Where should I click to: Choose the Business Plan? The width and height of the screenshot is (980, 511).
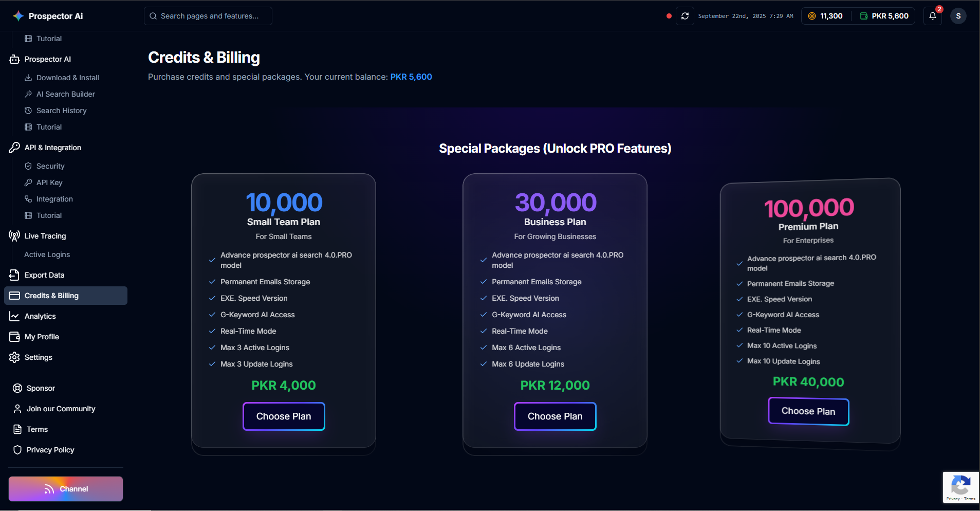[555, 416]
